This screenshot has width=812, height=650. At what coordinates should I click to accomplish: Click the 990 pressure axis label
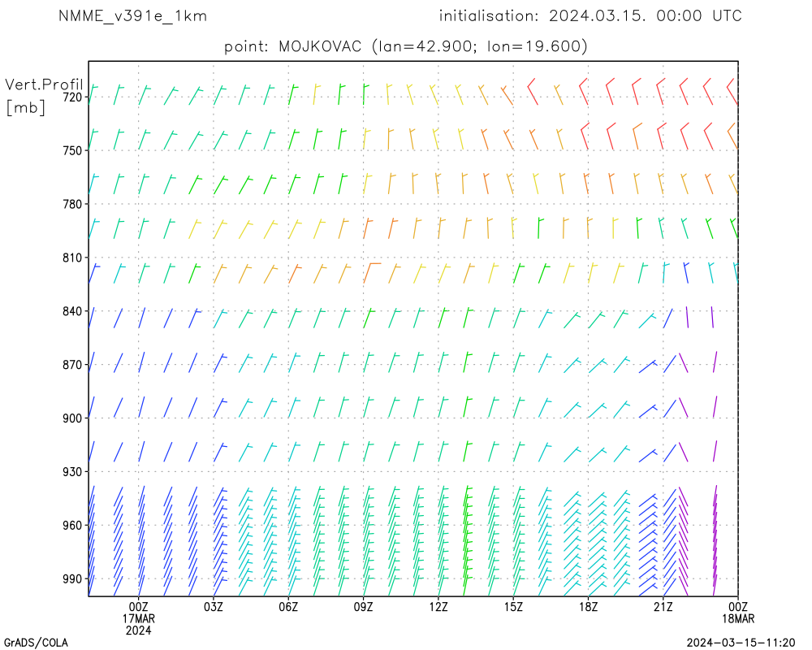72,579
